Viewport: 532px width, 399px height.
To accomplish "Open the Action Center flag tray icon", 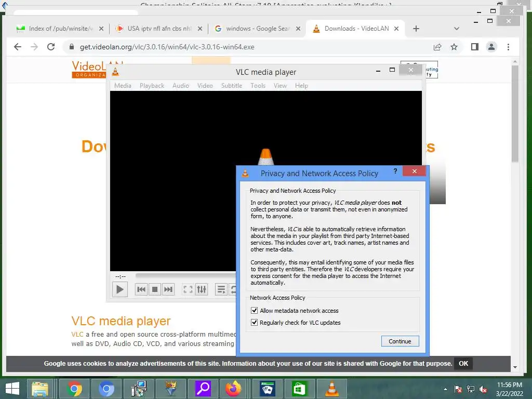I will tap(458, 389).
